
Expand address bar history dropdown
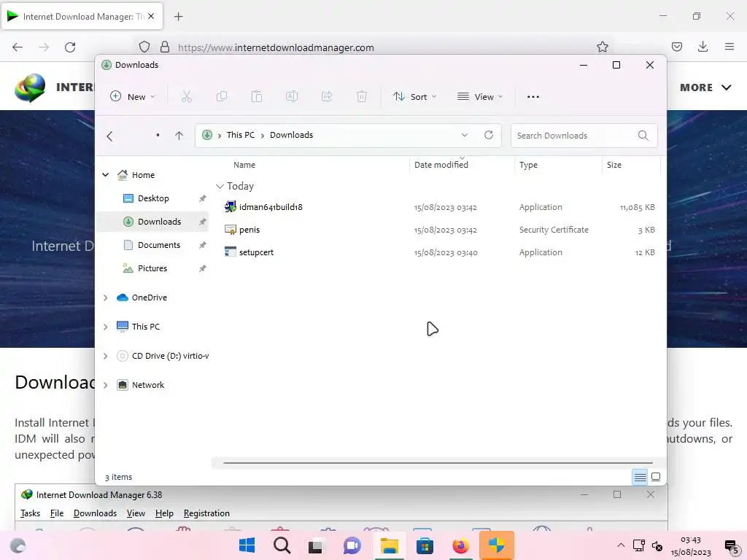point(465,135)
